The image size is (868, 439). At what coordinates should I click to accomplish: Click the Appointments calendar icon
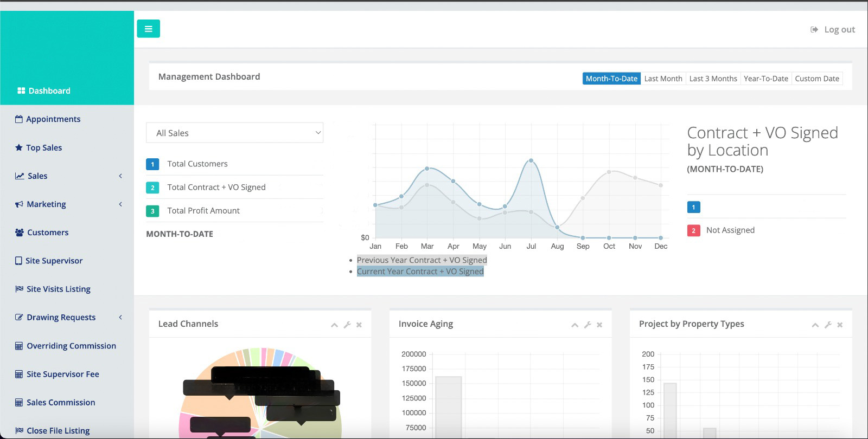tap(19, 119)
